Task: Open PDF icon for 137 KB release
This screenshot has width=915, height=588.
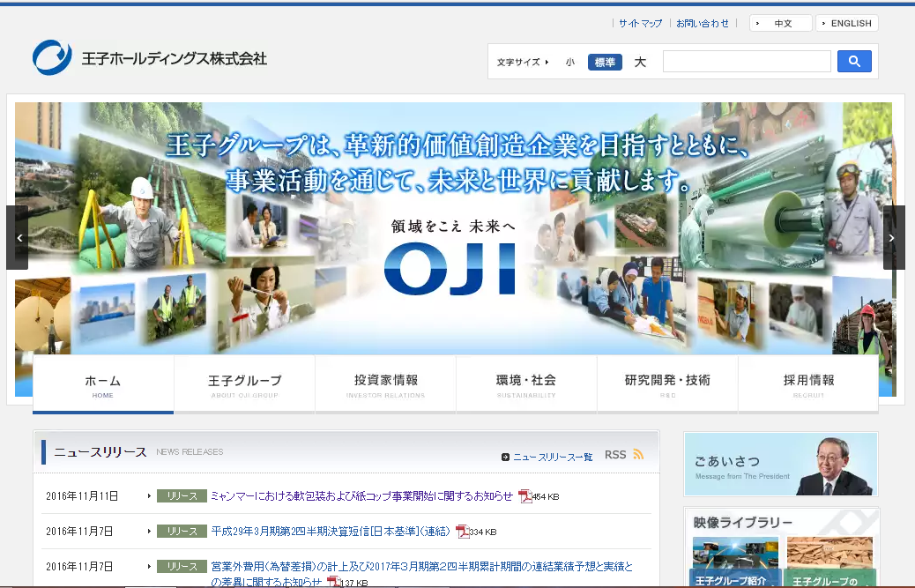Action: click(x=333, y=582)
